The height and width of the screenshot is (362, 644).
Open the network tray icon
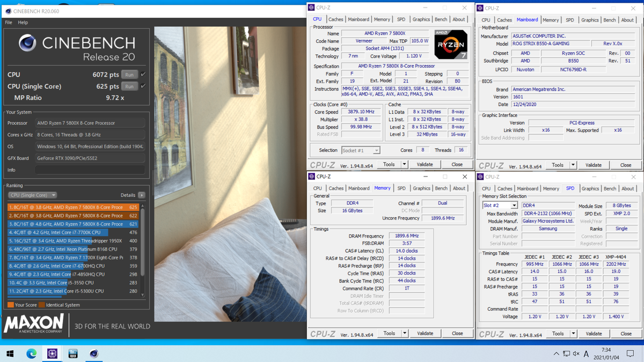[566, 354]
